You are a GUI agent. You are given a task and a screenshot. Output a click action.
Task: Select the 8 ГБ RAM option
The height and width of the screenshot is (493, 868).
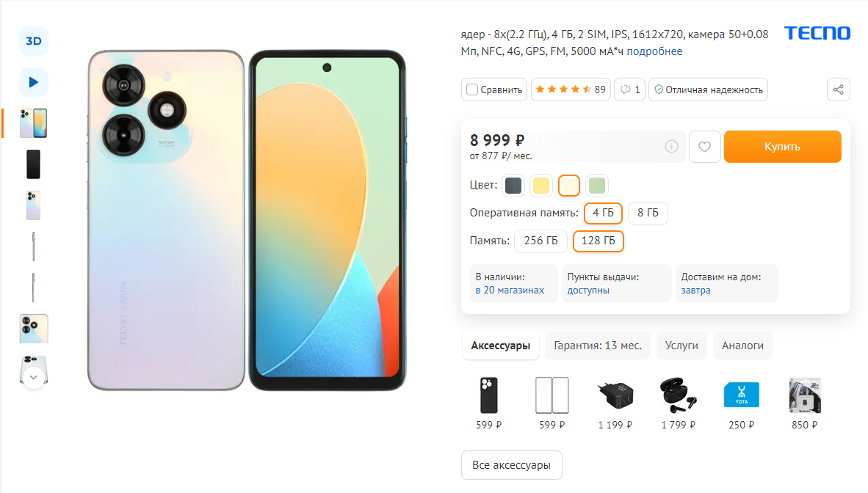647,213
